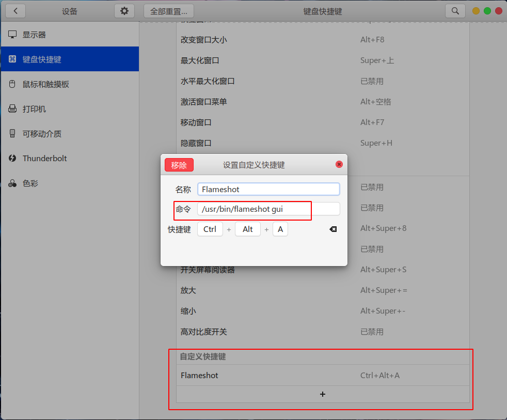Open 打印机 printers in the sidebar

click(70, 108)
